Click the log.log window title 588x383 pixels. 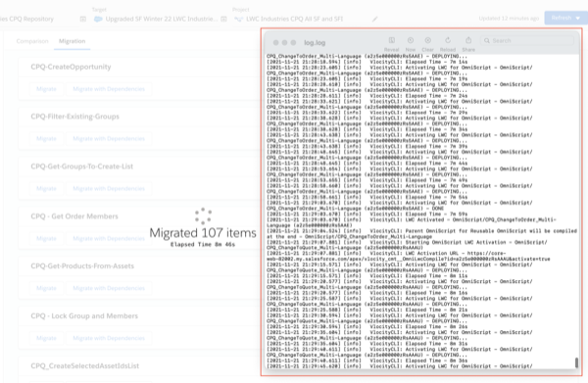[315, 43]
